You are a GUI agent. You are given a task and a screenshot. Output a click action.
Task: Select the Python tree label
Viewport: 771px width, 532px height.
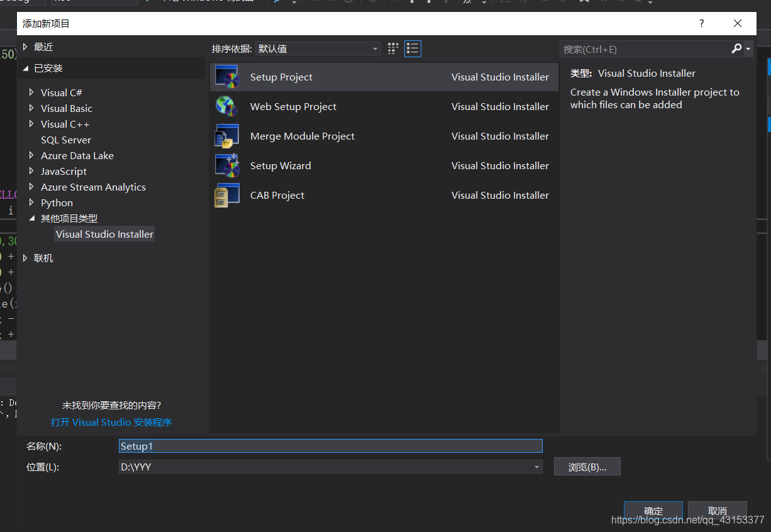[57, 202]
